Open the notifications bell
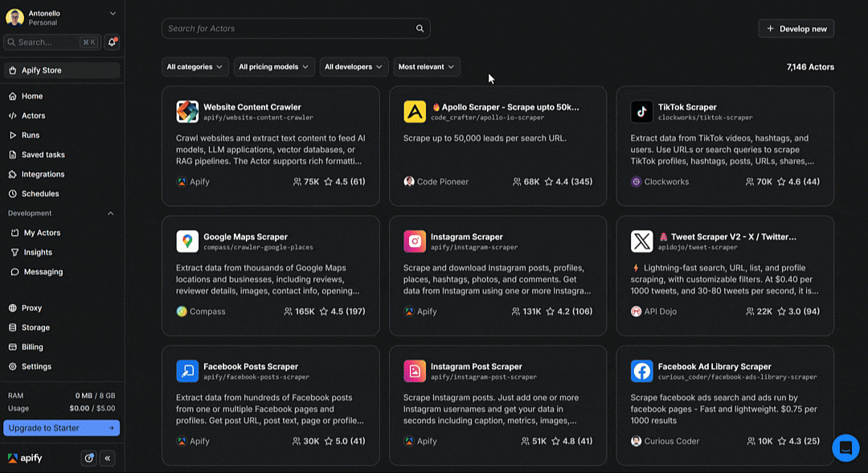This screenshot has width=868, height=473. (112, 42)
